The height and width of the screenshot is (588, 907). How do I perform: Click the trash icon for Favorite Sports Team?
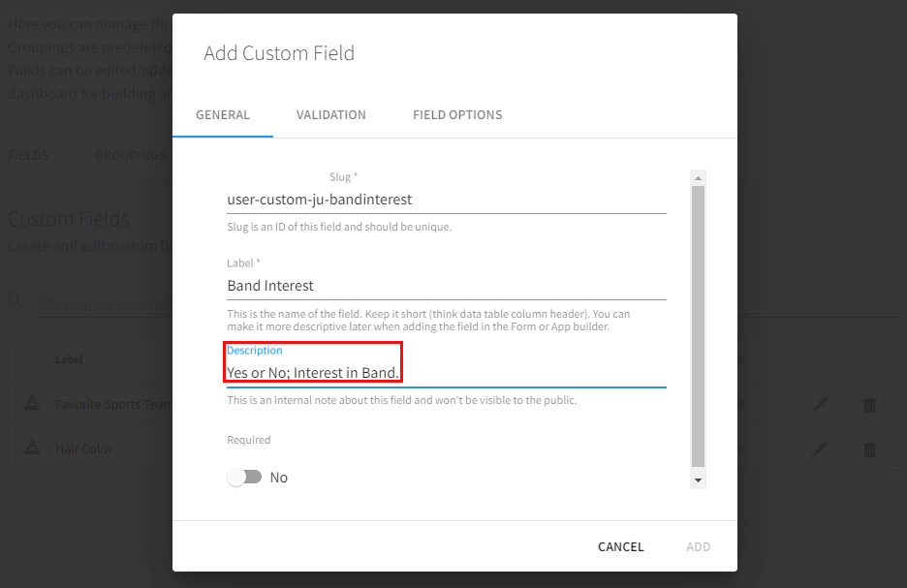(x=869, y=405)
